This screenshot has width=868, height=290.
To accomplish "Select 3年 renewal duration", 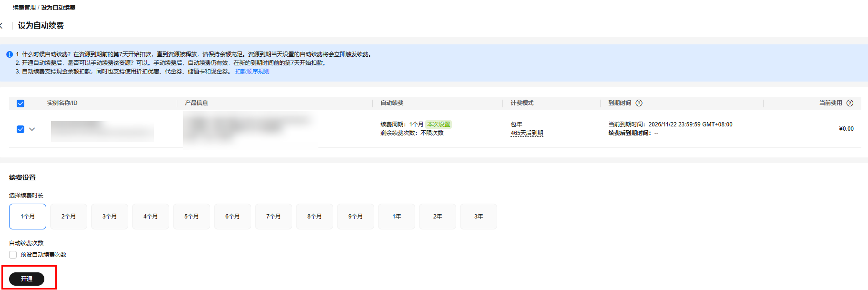I will [479, 217].
